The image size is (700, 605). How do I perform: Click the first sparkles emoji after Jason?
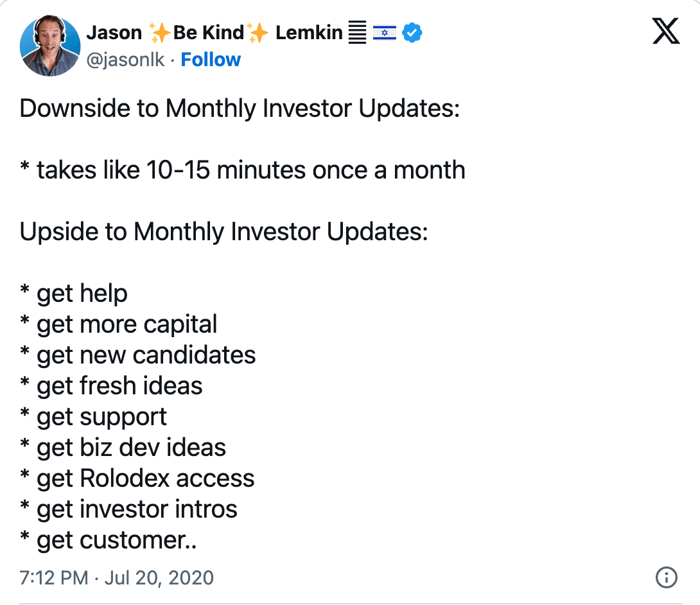[x=159, y=33]
